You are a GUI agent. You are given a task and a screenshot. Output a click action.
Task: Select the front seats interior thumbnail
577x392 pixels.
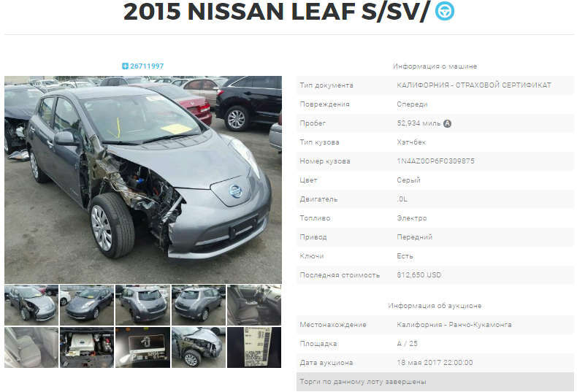(254, 305)
